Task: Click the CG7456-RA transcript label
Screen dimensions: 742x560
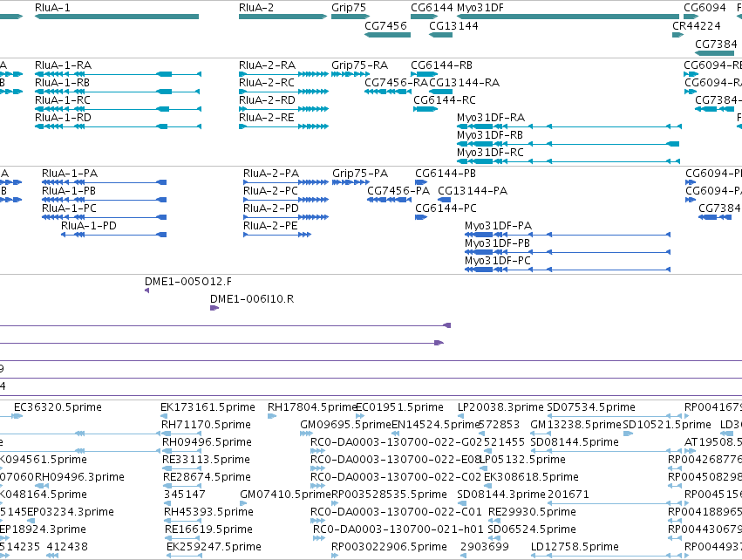Action: click(396, 83)
